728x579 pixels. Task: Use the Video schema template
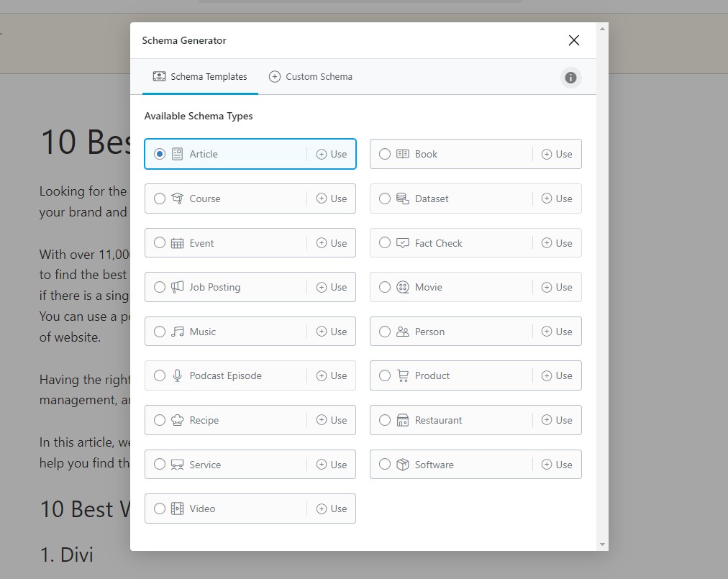click(x=332, y=509)
